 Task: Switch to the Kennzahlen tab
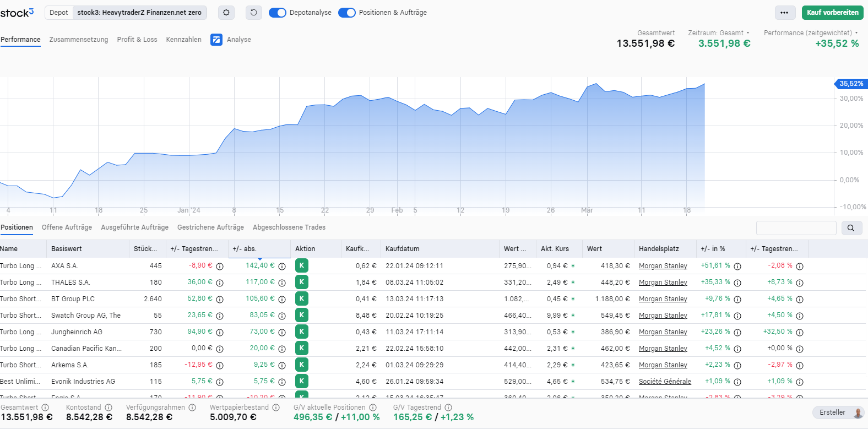point(183,40)
